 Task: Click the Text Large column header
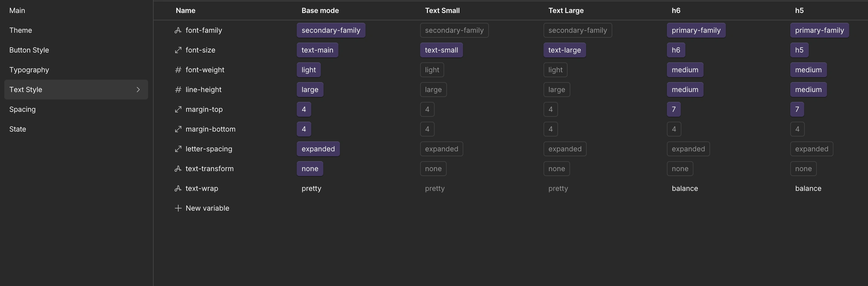click(x=566, y=11)
